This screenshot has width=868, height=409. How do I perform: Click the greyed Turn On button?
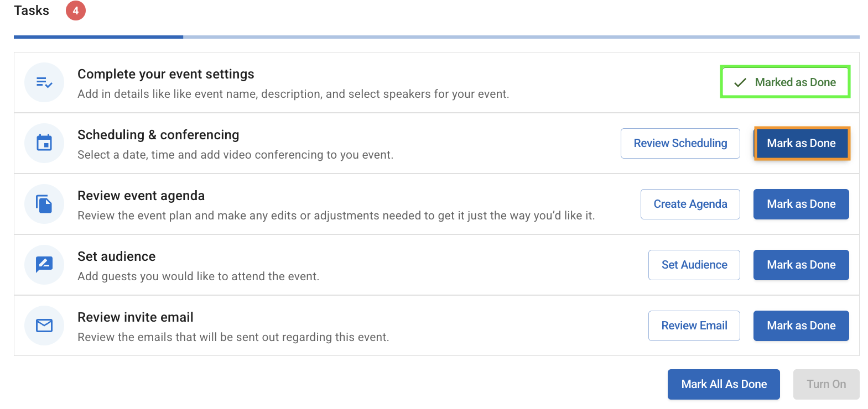[826, 384]
